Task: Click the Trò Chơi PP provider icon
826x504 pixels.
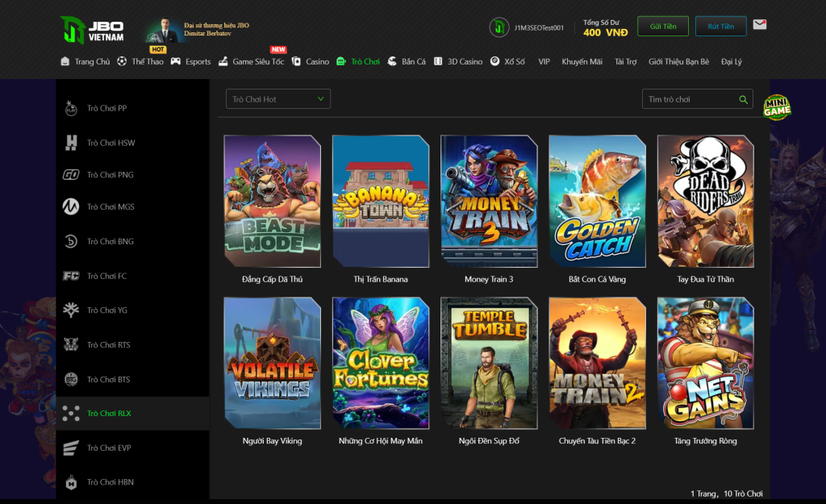Action: click(71, 109)
